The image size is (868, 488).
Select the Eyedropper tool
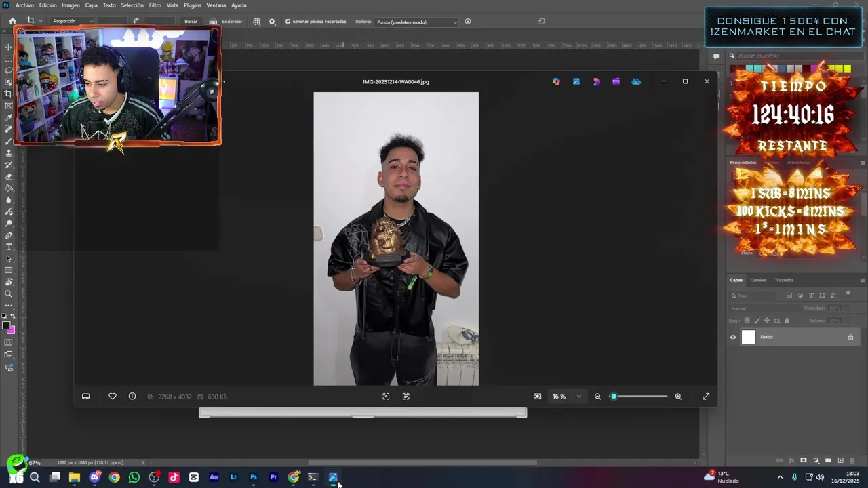click(9, 117)
